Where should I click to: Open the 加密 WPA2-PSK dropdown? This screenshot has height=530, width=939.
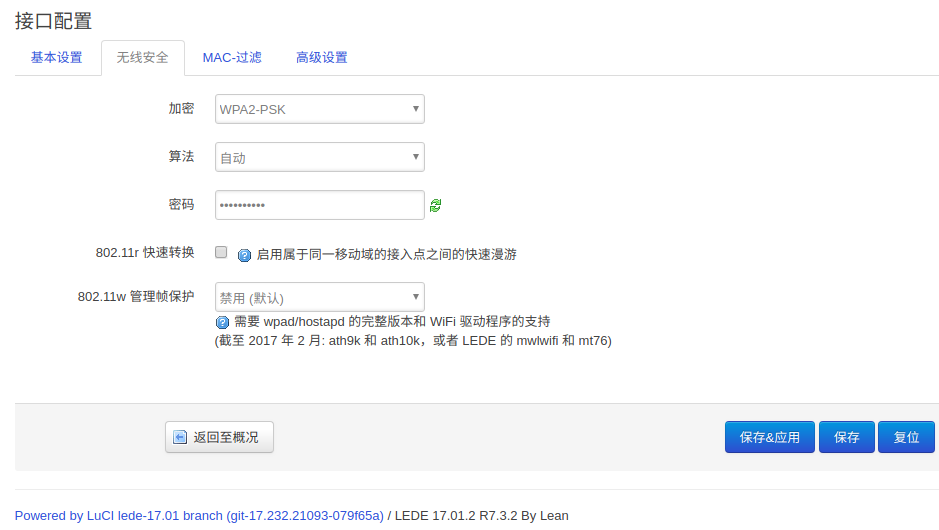(320, 109)
